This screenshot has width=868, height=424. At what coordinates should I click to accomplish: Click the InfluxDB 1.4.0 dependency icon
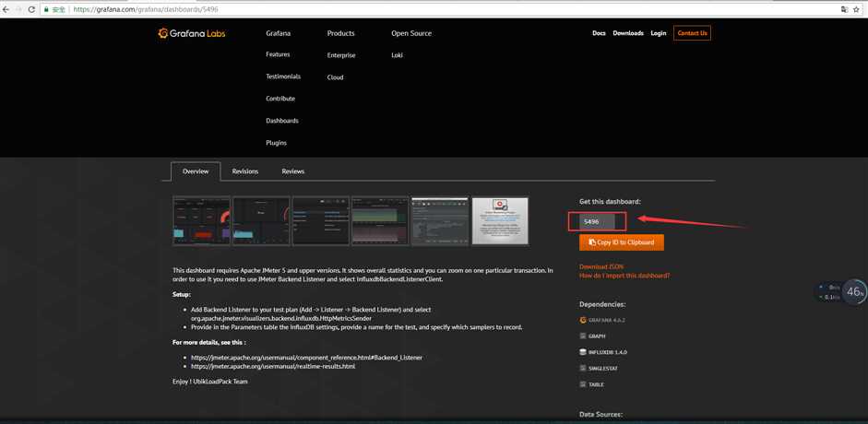coord(582,352)
